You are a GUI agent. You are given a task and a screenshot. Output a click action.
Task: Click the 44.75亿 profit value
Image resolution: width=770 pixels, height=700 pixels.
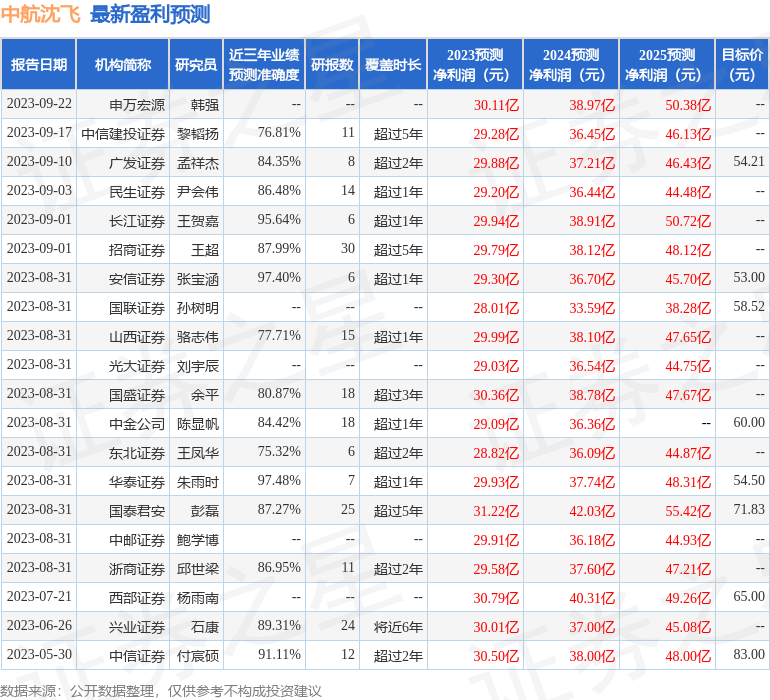(688, 366)
